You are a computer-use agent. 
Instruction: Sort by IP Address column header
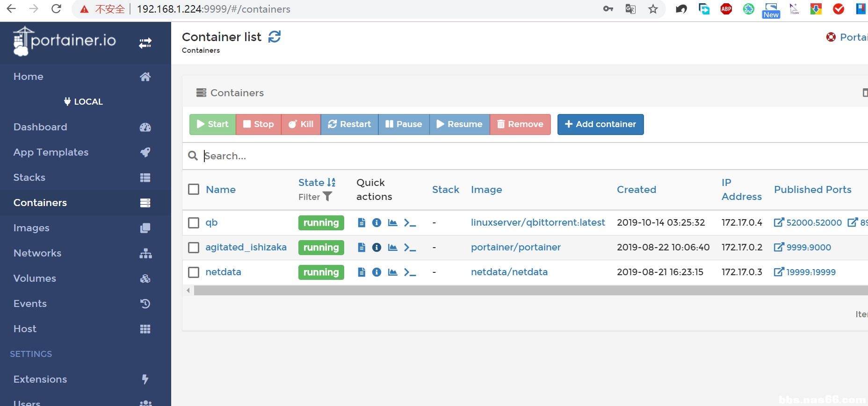[x=742, y=189]
